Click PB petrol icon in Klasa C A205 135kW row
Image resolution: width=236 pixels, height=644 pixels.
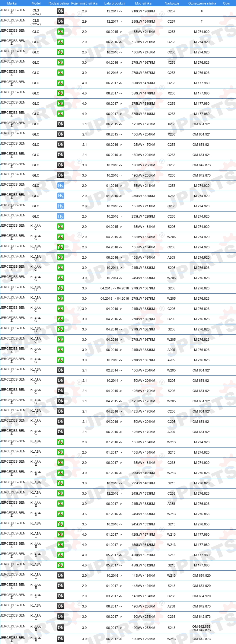point(61,257)
